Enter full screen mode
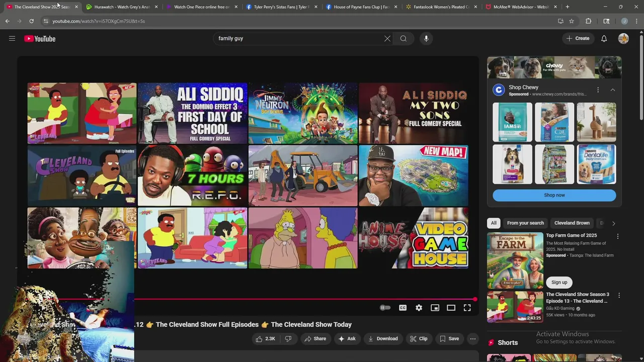This screenshot has width=644, height=362. click(x=467, y=308)
